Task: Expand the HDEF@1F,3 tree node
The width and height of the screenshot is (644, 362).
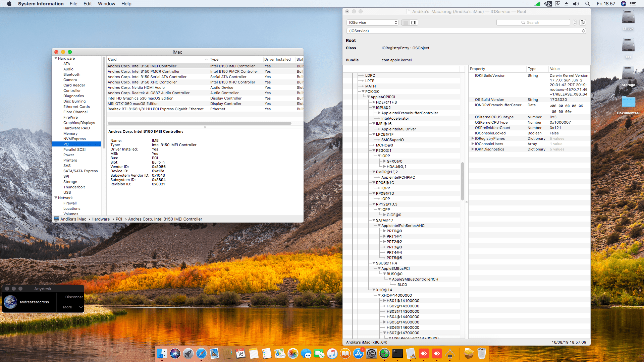Action: pyautogui.click(x=374, y=102)
